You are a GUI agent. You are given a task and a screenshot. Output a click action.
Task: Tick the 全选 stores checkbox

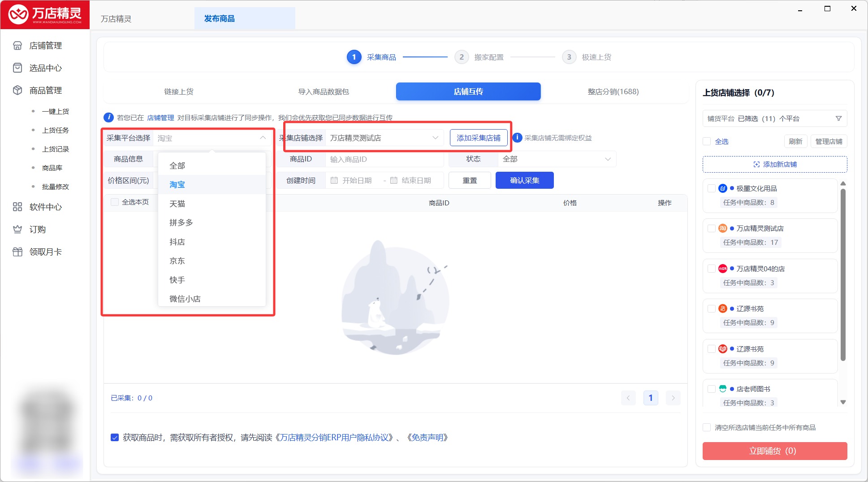click(707, 141)
